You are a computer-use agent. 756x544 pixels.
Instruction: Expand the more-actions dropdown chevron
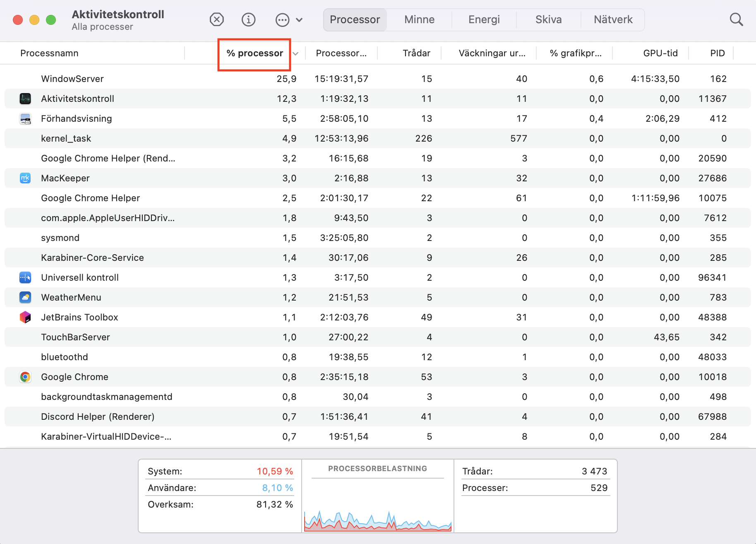[299, 19]
